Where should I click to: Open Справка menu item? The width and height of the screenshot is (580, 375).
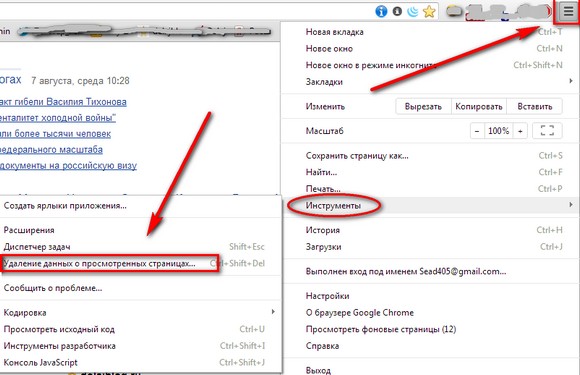[431, 346]
